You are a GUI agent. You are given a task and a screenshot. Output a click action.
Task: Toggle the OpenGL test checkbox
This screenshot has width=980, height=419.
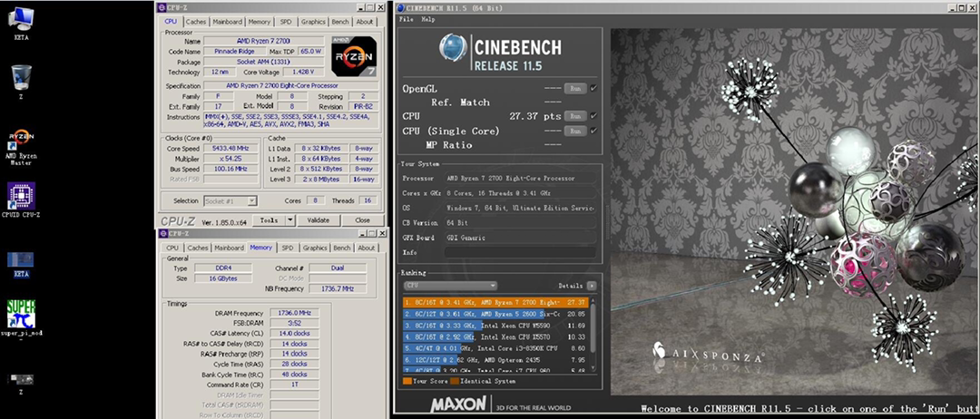tap(593, 88)
